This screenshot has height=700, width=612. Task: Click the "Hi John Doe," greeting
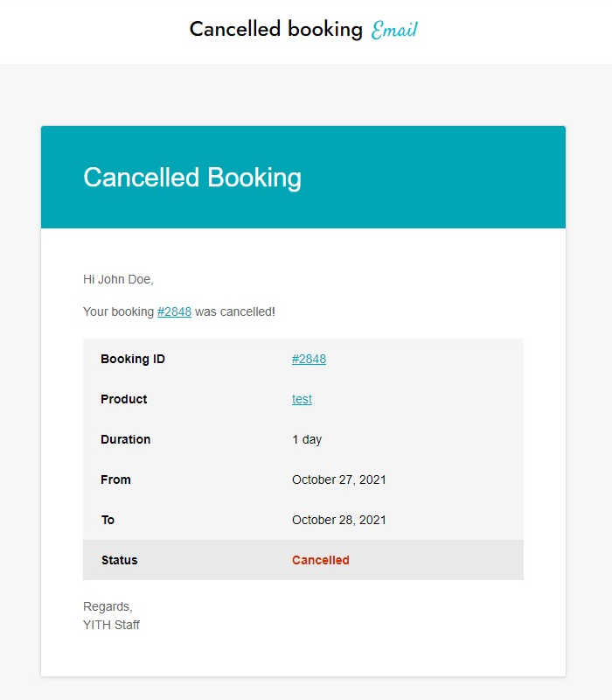click(x=118, y=279)
